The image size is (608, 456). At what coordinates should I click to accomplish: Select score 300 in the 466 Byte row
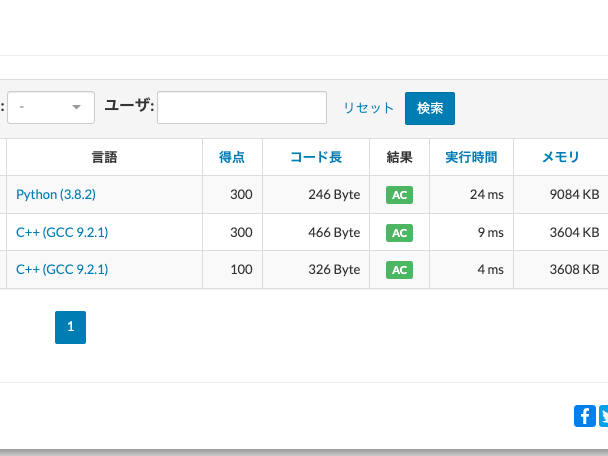coord(241,232)
